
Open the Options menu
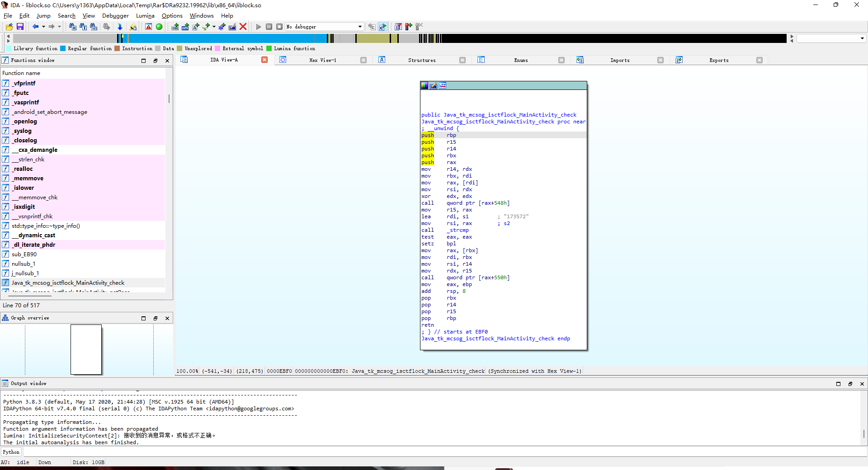pyautogui.click(x=172, y=15)
